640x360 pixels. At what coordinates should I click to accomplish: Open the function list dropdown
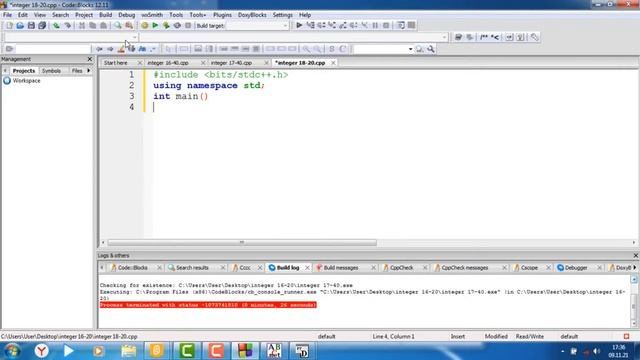444,37
